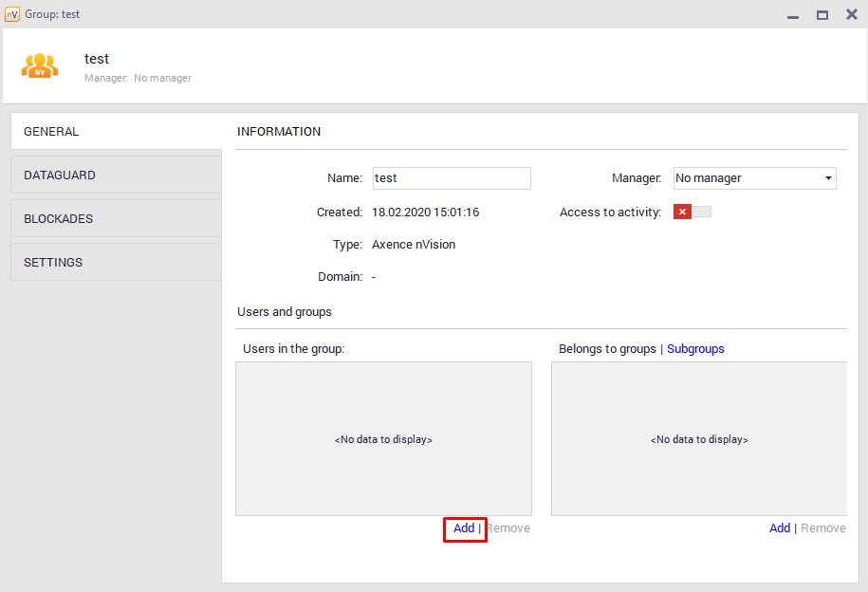Maximize the Group: test window
The height and width of the screenshot is (592, 868).
(x=822, y=15)
